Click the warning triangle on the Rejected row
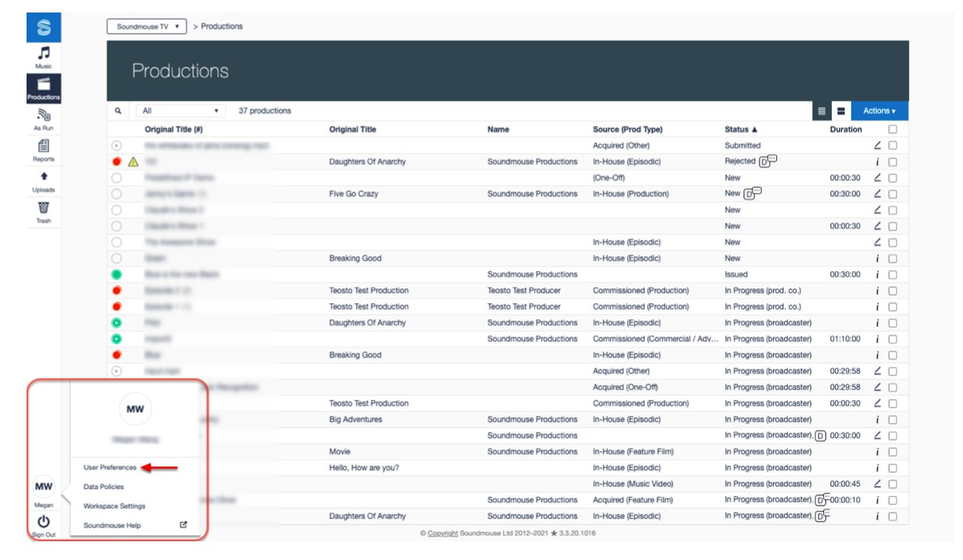The height and width of the screenshot is (560, 963). click(x=133, y=162)
